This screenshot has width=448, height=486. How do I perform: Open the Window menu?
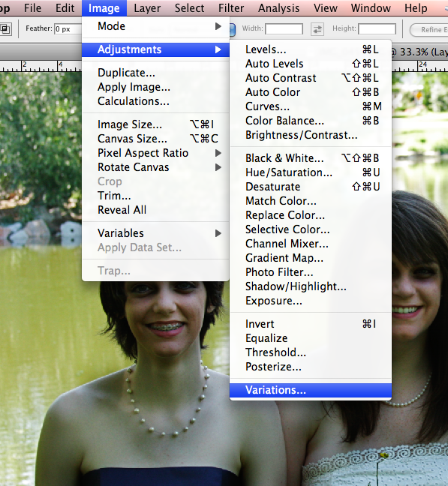[x=371, y=8]
